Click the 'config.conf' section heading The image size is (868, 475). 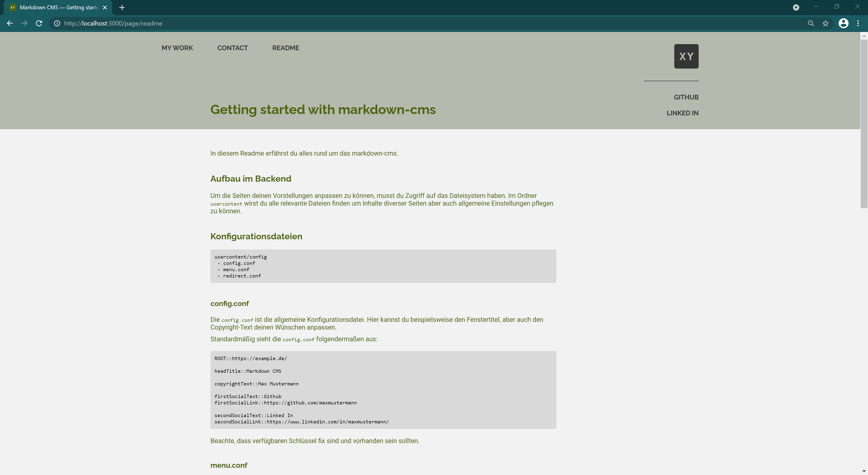click(x=229, y=303)
